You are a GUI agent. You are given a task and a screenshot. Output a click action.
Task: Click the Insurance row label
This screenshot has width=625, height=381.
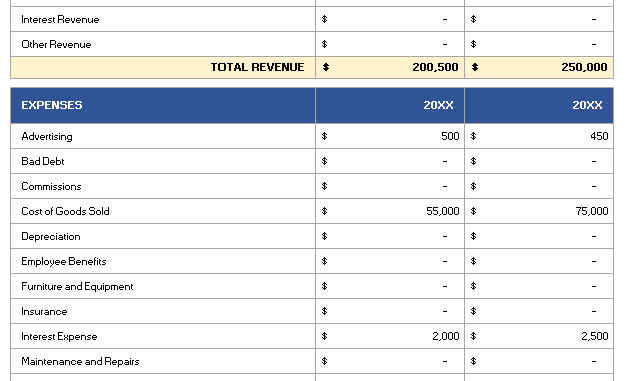[44, 311]
